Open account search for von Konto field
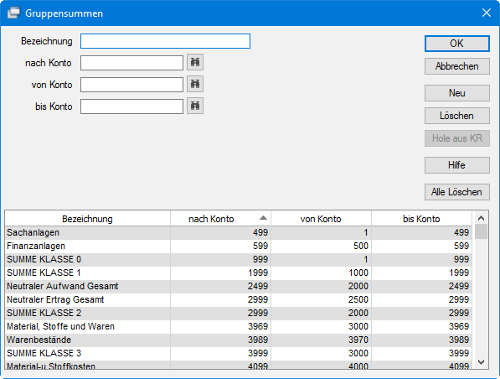The width and height of the screenshot is (500, 379). tap(195, 84)
